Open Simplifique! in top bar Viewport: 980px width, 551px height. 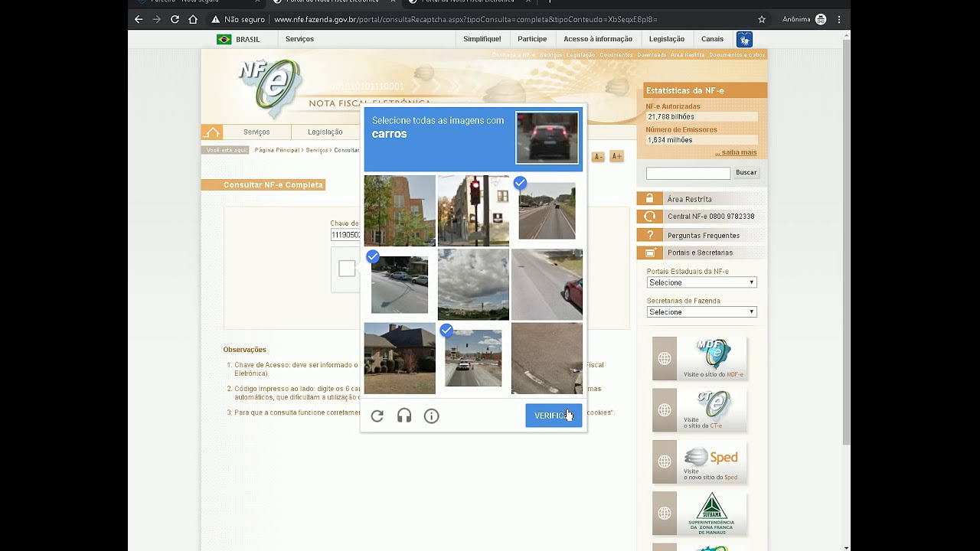[482, 39]
